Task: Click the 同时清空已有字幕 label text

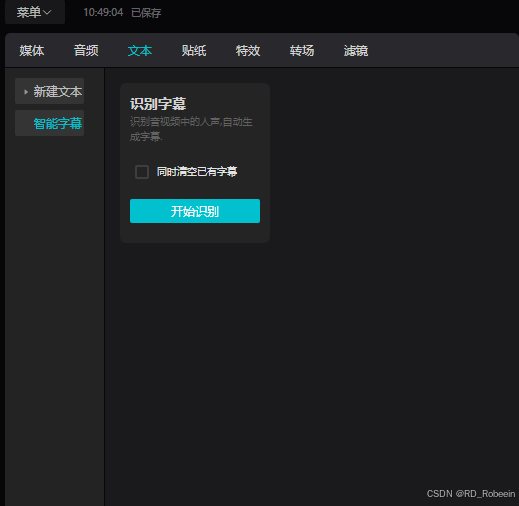Action: click(x=197, y=172)
